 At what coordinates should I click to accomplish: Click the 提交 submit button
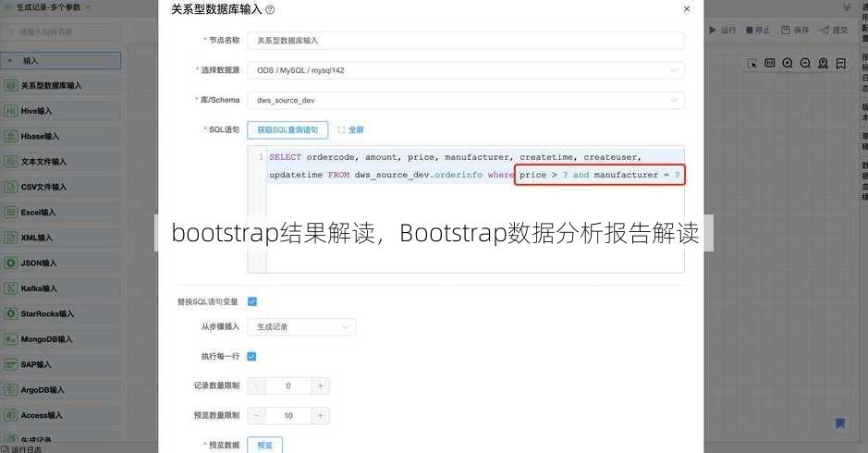834,30
